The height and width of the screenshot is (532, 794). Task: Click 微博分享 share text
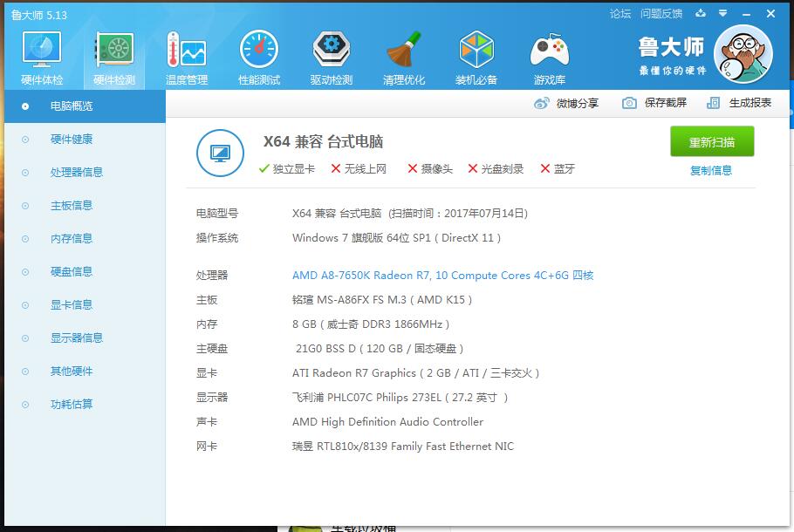click(578, 103)
